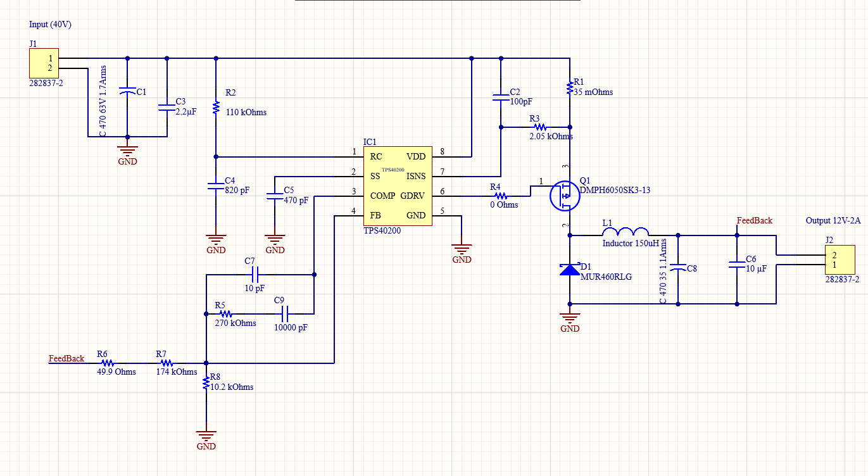868x476 pixels.
Task: Select the IC1 designator text
Action: point(370,142)
